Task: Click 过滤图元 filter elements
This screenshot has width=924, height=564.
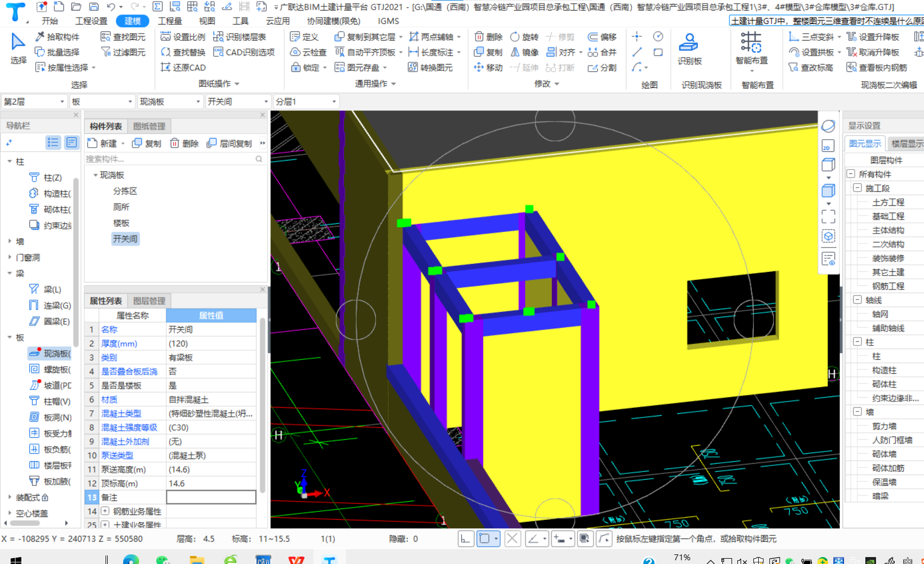Action: click(123, 52)
